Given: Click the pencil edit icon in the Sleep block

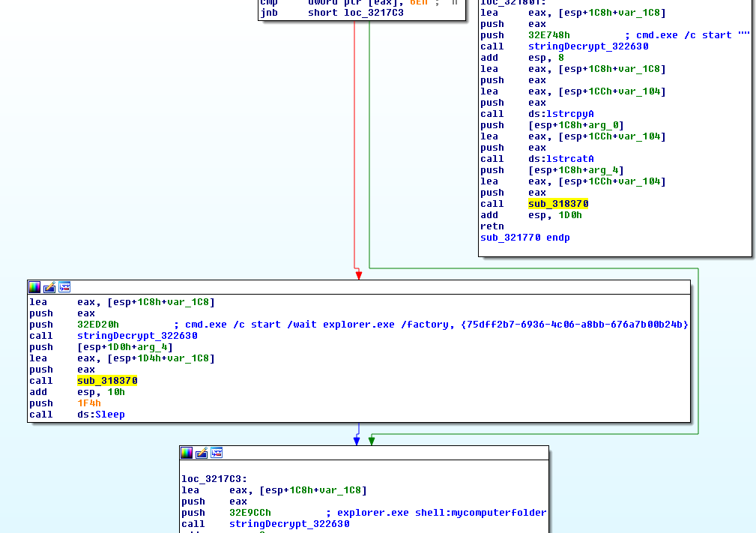Looking at the screenshot, I should pos(49,287).
